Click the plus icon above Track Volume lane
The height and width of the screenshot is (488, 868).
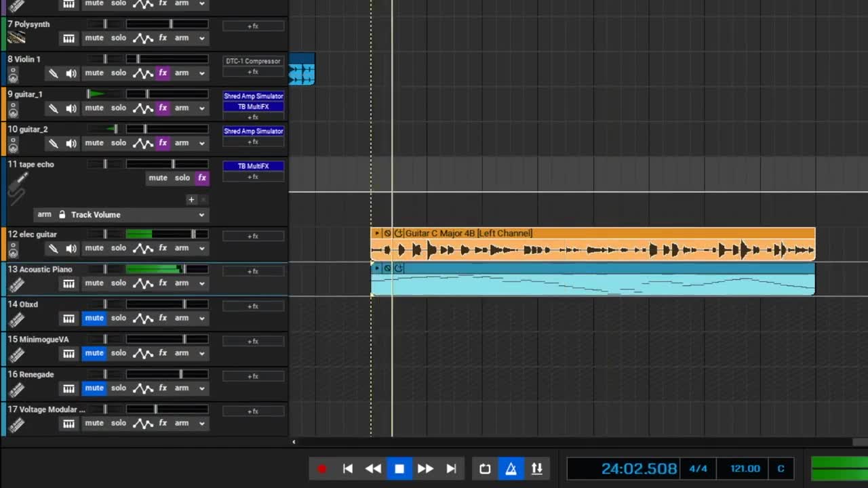click(191, 199)
